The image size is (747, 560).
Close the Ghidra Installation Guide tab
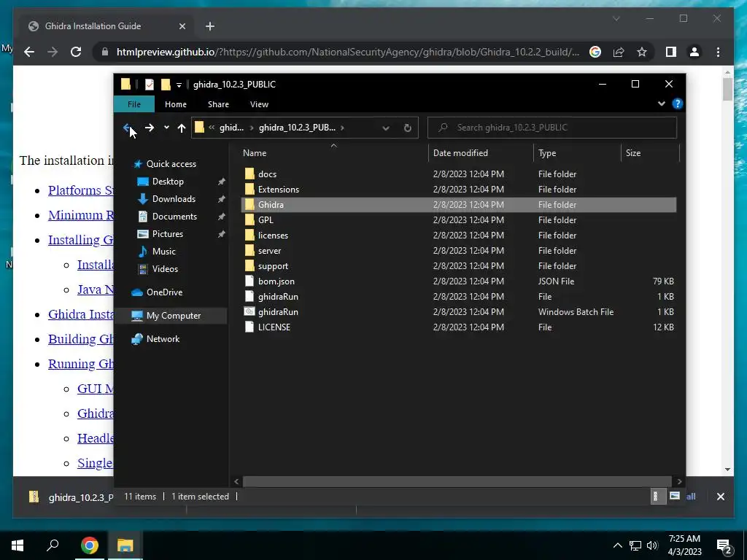click(x=182, y=26)
